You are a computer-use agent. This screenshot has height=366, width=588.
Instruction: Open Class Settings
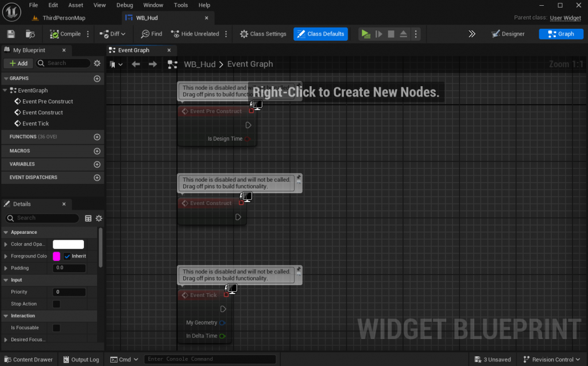(x=262, y=33)
